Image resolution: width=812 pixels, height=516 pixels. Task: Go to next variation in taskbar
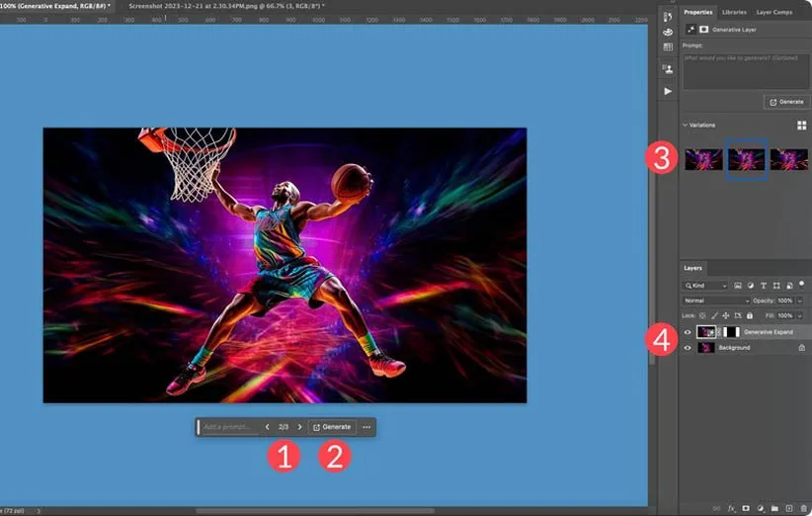(300, 427)
